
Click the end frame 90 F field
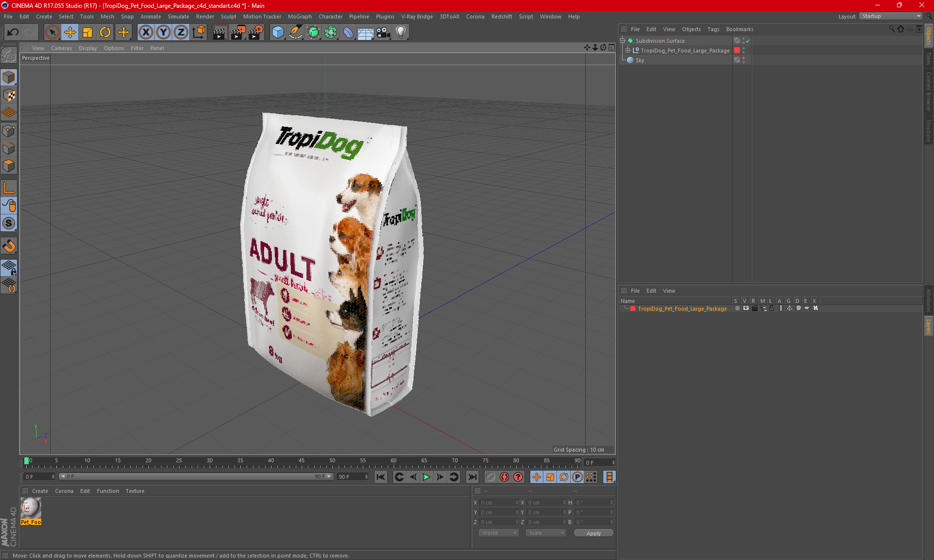pos(353,477)
